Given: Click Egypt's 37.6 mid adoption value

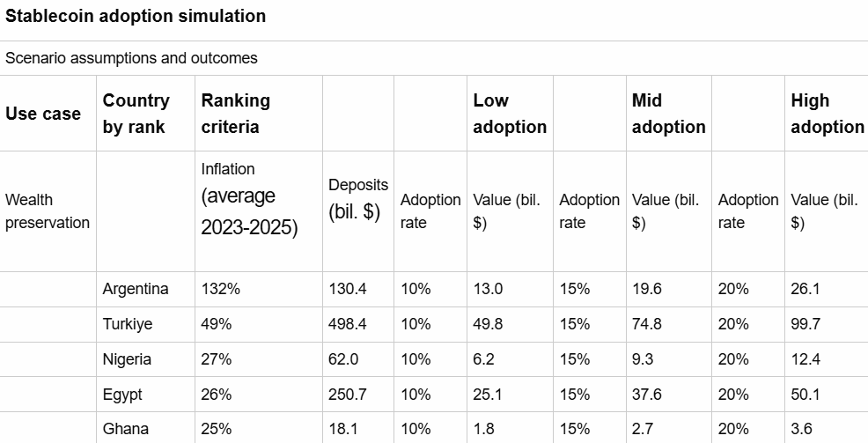Looking at the screenshot, I should coord(647,395).
